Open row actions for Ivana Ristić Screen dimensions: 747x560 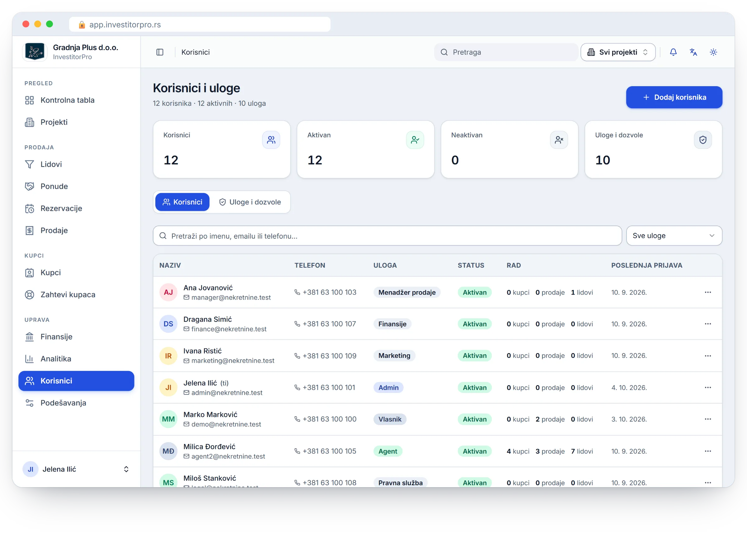(708, 356)
